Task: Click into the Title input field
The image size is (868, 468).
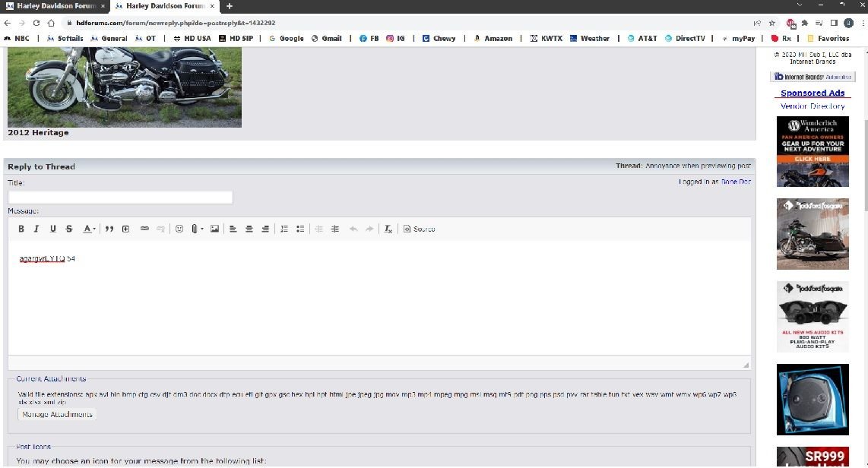Action: [x=120, y=198]
